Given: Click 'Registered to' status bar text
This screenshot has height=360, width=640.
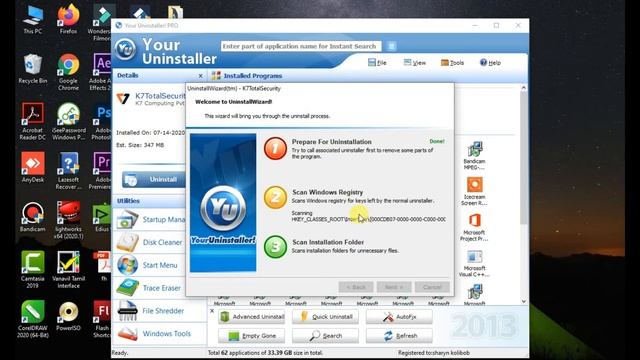Looking at the screenshot, I should coord(434,353).
